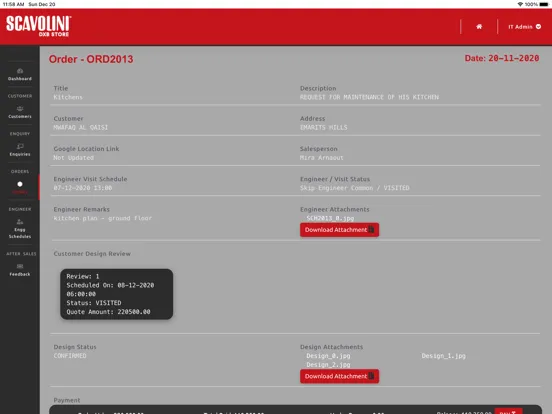Download the engineer attachment SCH2013_0.jpg
This screenshot has height=414, width=552.
tap(339, 230)
